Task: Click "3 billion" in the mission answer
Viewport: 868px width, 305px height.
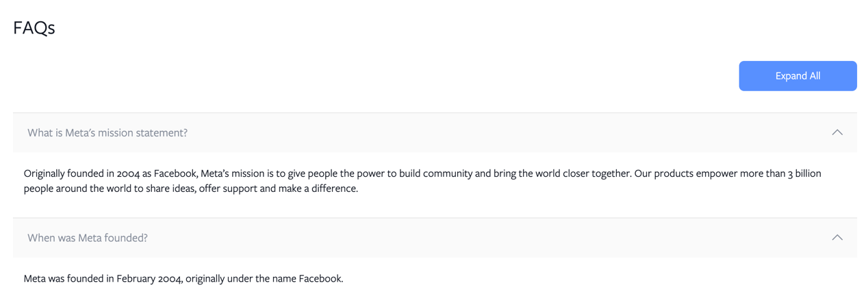Action: [804, 173]
